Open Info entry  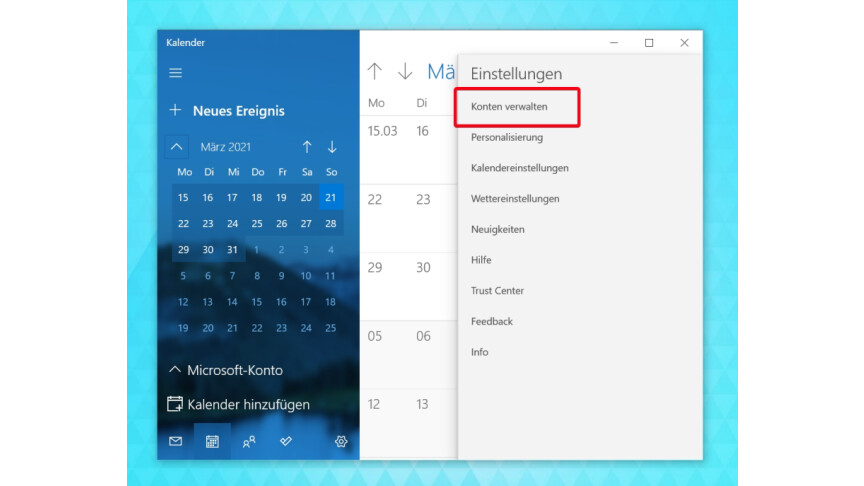(x=479, y=352)
